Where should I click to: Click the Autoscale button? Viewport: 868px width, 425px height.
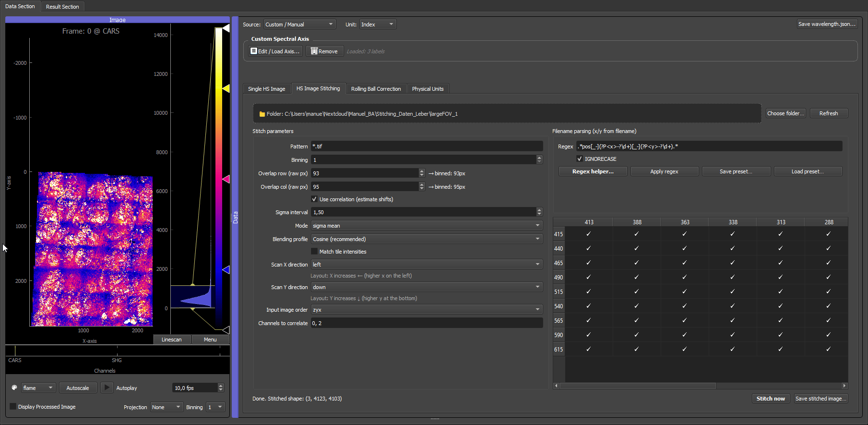click(x=78, y=388)
